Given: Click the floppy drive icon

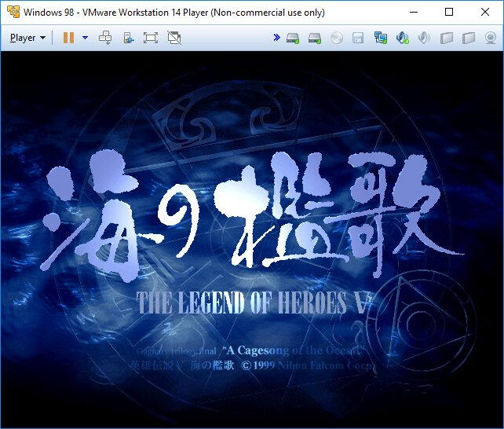Looking at the screenshot, I should point(358,38).
